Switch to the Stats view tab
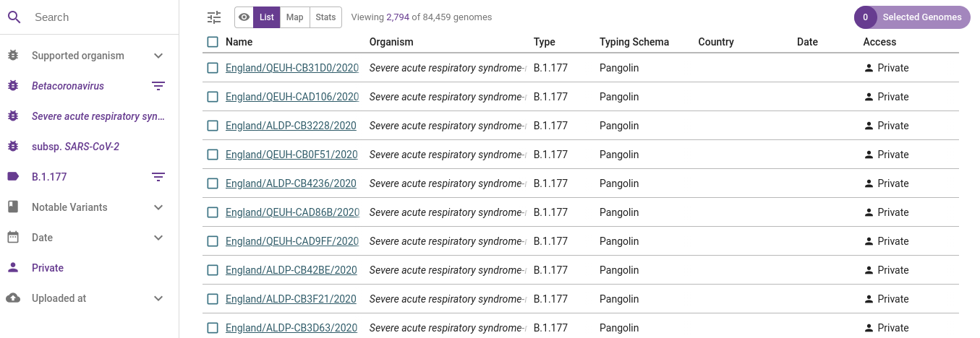 325,17
